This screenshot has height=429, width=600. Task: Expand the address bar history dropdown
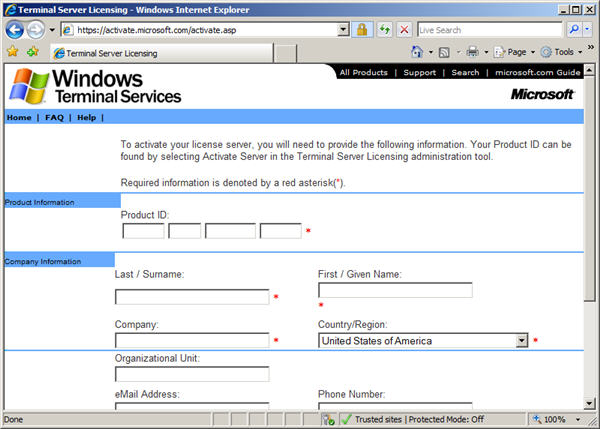click(343, 30)
